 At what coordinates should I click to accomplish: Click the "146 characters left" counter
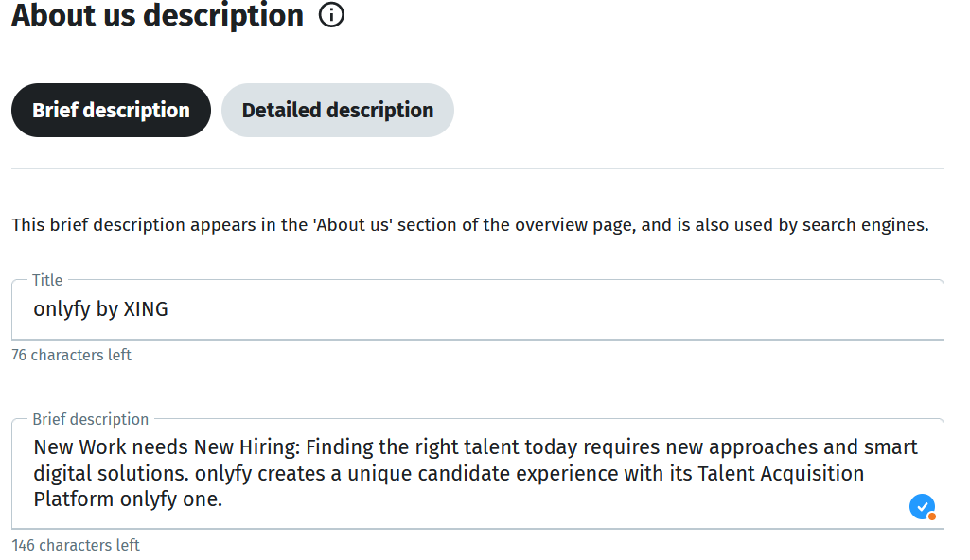(76, 545)
